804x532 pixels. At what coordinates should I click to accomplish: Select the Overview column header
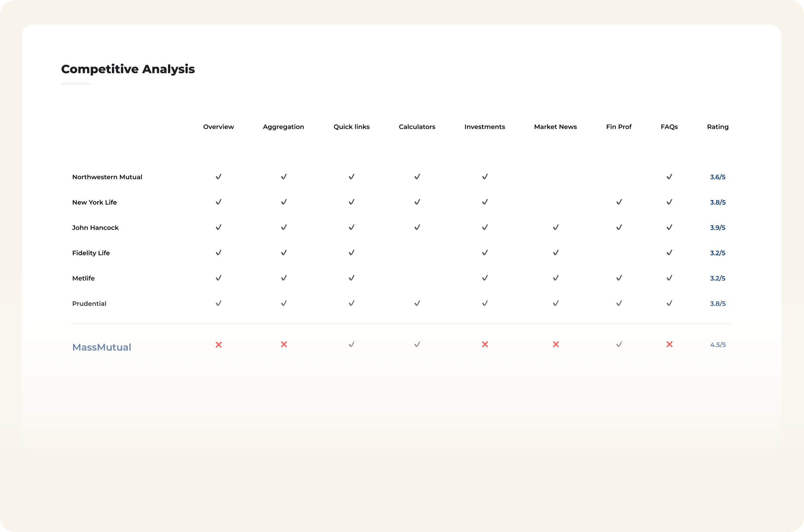219,126
